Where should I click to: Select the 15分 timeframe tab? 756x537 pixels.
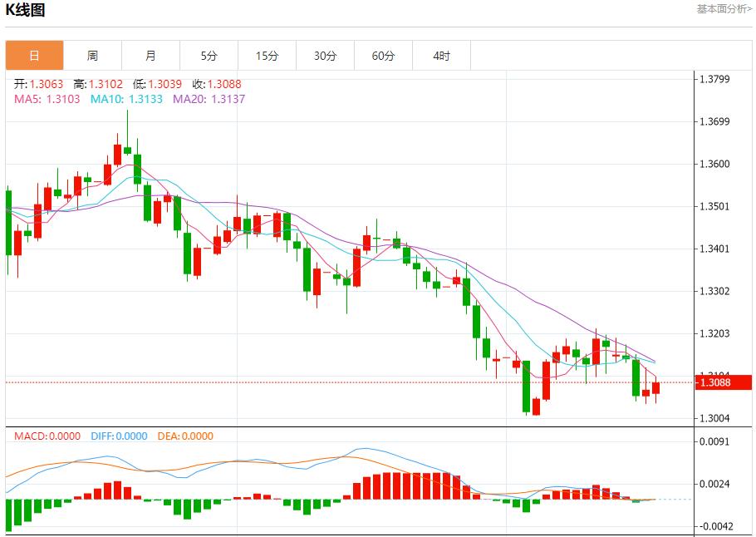(x=267, y=56)
